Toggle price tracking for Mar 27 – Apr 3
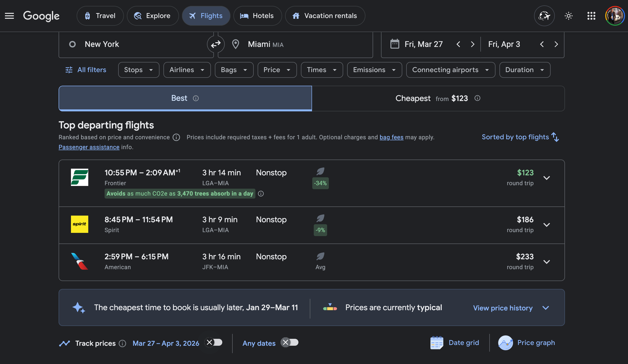 214,342
